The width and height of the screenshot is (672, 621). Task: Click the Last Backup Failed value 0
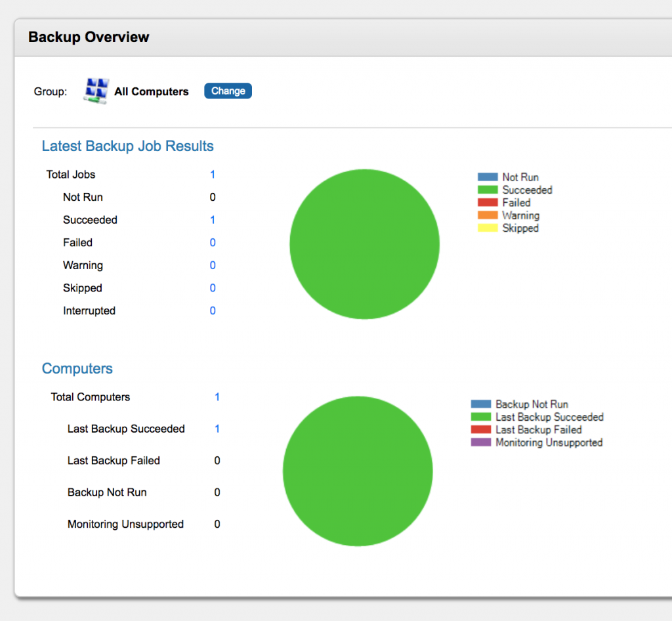(217, 460)
